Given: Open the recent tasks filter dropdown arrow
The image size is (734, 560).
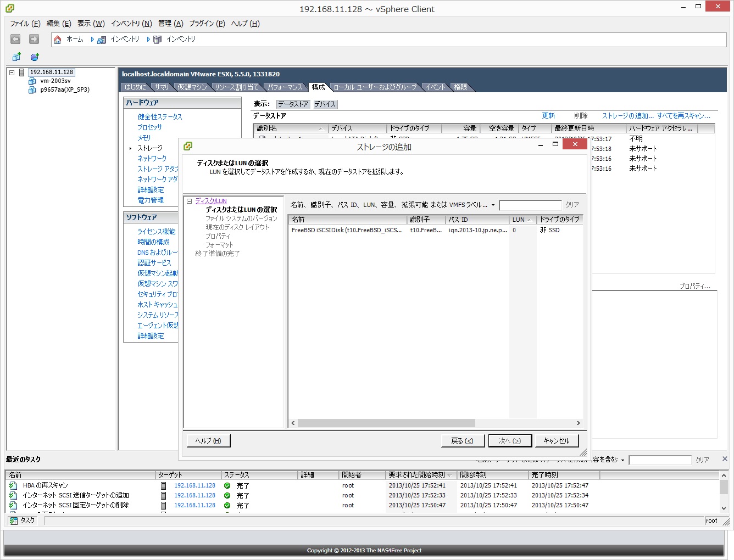Looking at the screenshot, I should click(622, 460).
